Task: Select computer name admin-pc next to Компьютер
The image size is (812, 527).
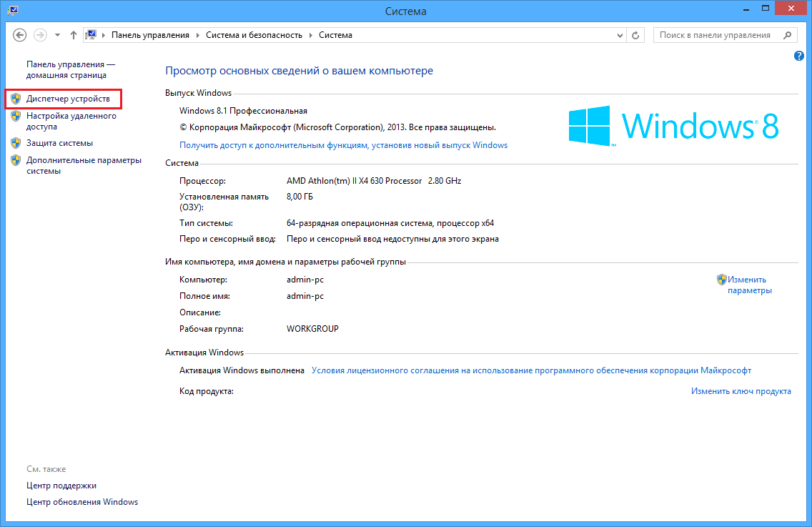Action: pyautogui.click(x=305, y=280)
